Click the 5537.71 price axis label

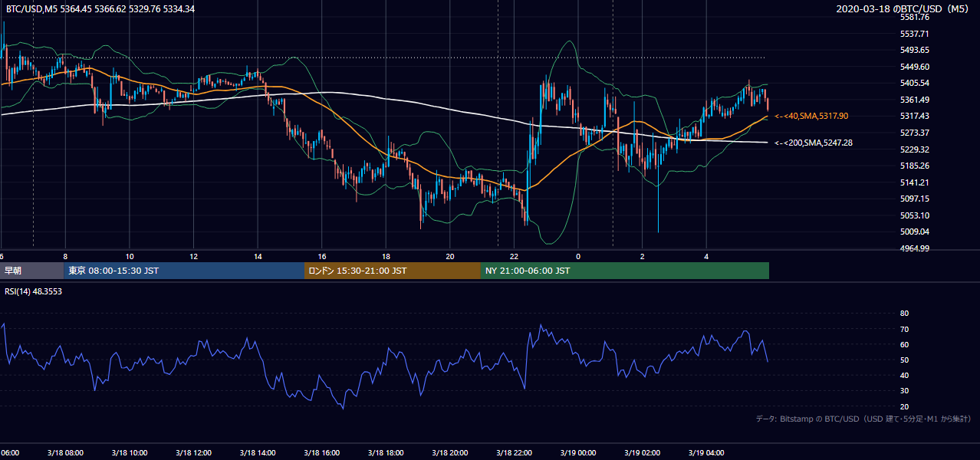[x=915, y=34]
